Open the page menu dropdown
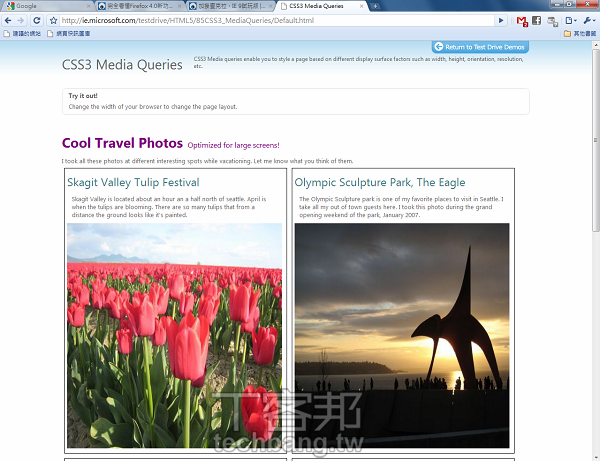The image size is (600, 461). [x=570, y=20]
